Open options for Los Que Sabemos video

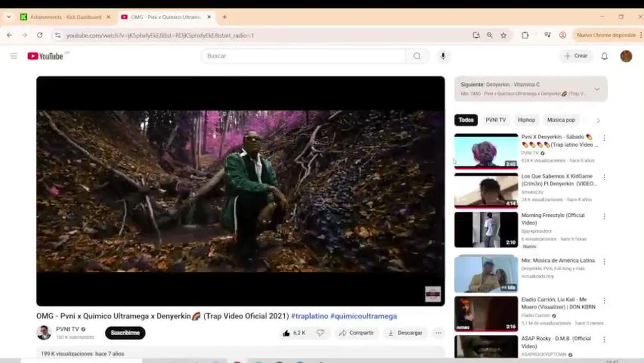pos(604,177)
